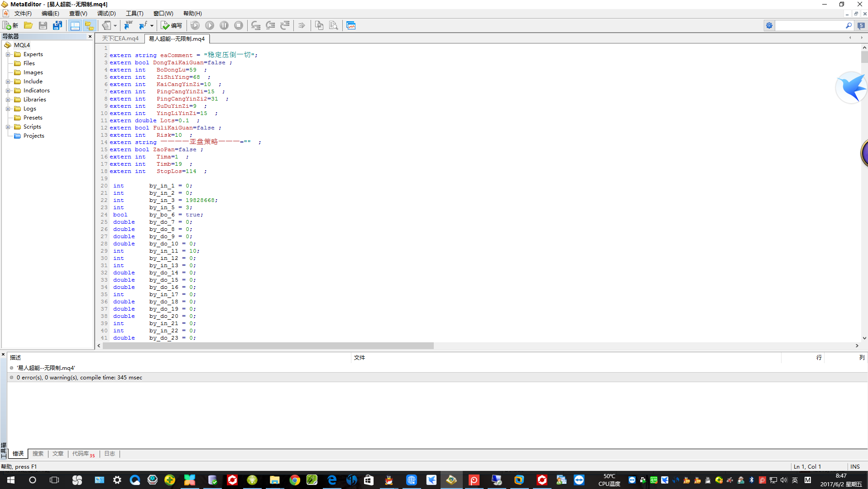Click the styler toolbar icon
This screenshot has width=868, height=489.
click(x=106, y=25)
